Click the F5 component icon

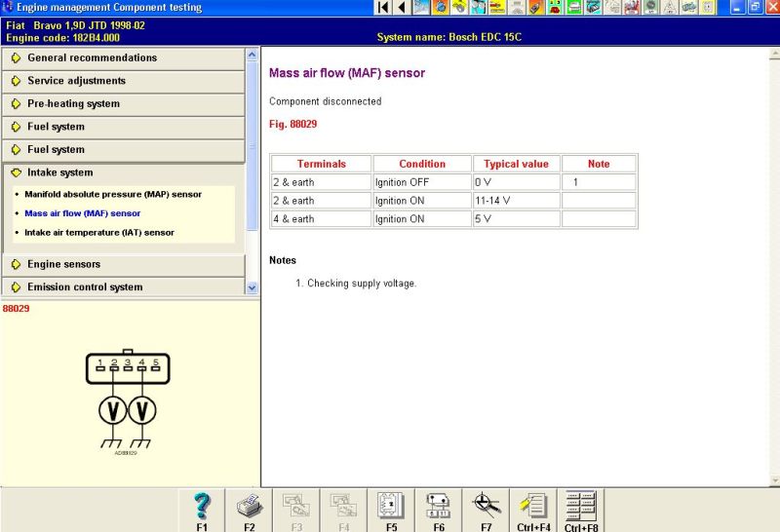[x=391, y=510]
